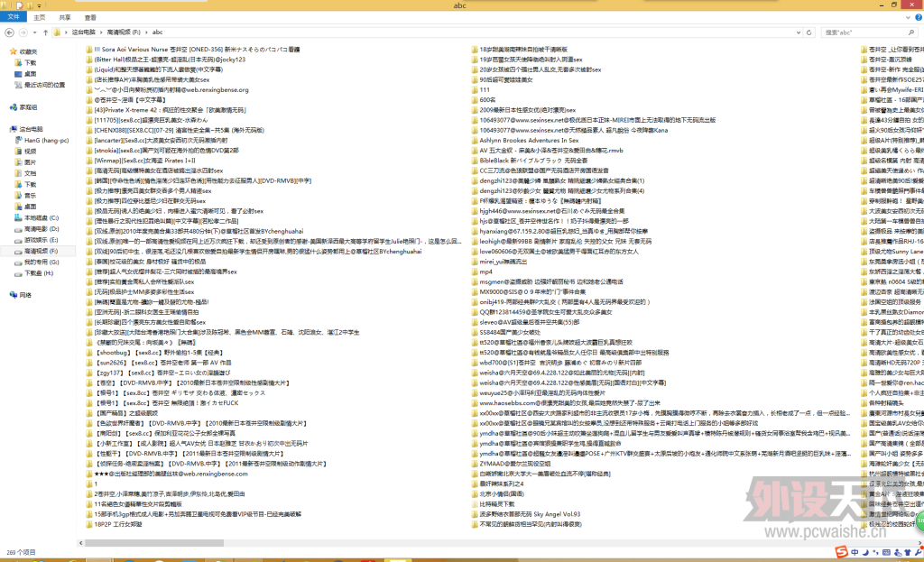Toggle the moon half-width icon in IME bar
This screenshot has height=562, width=924.
[x=865, y=553]
